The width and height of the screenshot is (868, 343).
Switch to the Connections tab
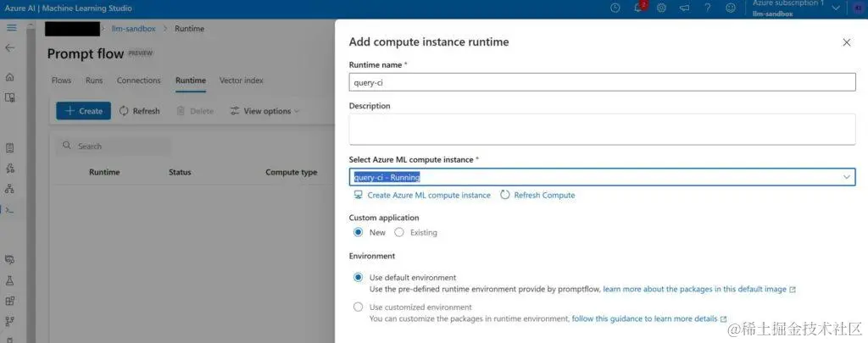click(x=138, y=80)
